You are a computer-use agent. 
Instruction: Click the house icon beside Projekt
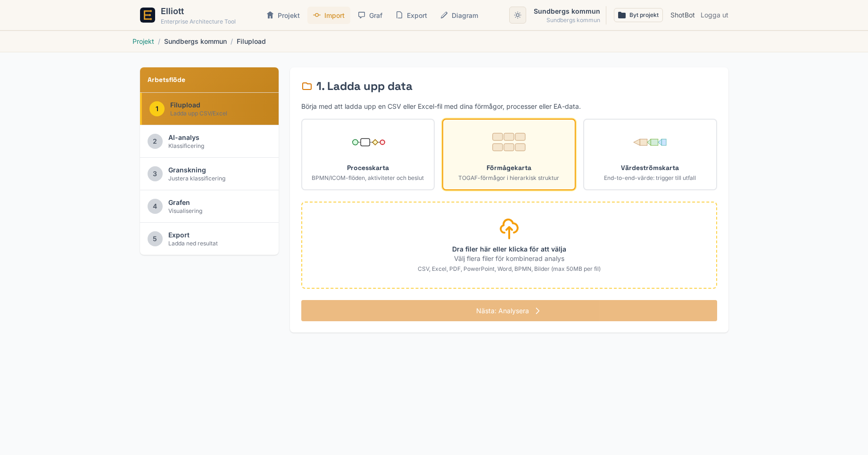(x=270, y=15)
